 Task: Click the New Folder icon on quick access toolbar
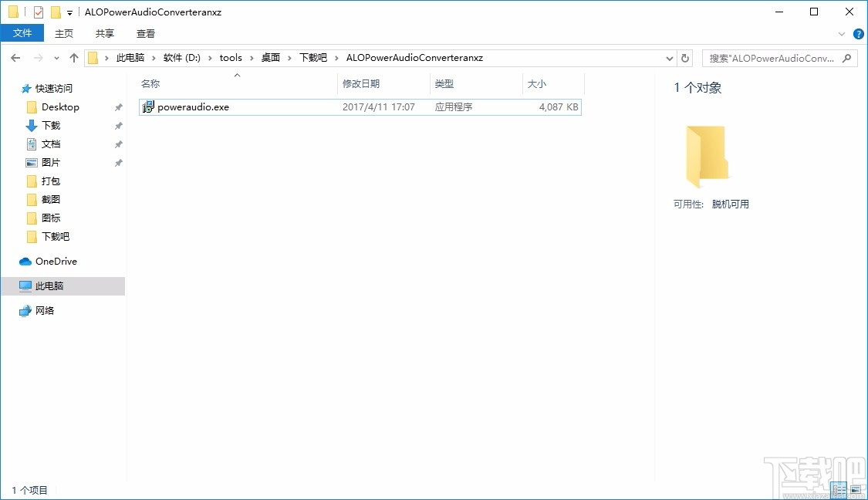pyautogui.click(x=54, y=12)
